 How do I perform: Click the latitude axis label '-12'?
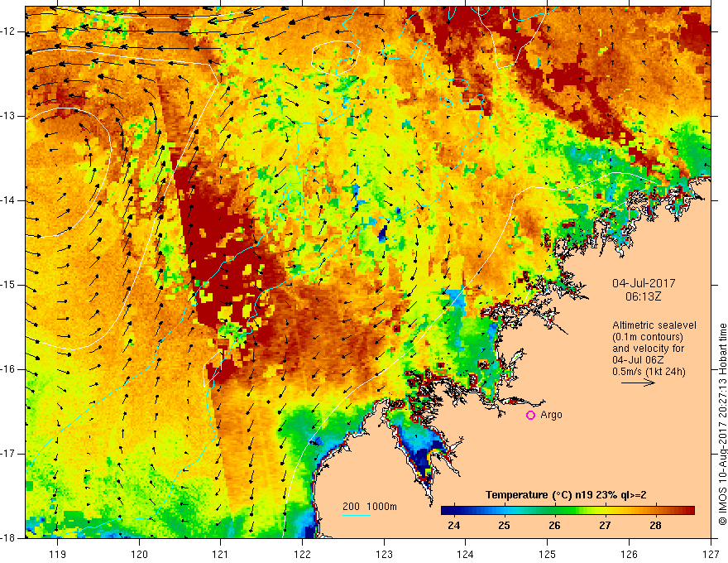[x=8, y=31]
